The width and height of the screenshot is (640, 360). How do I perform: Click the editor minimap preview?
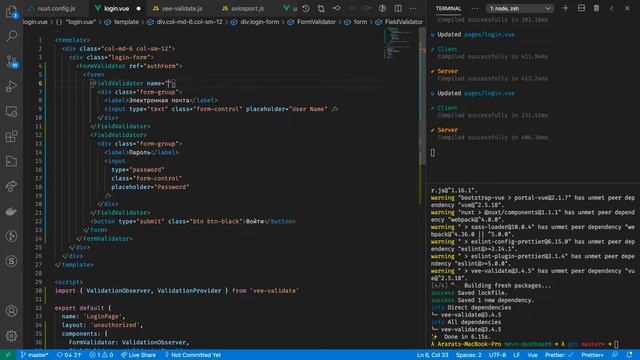[401, 44]
